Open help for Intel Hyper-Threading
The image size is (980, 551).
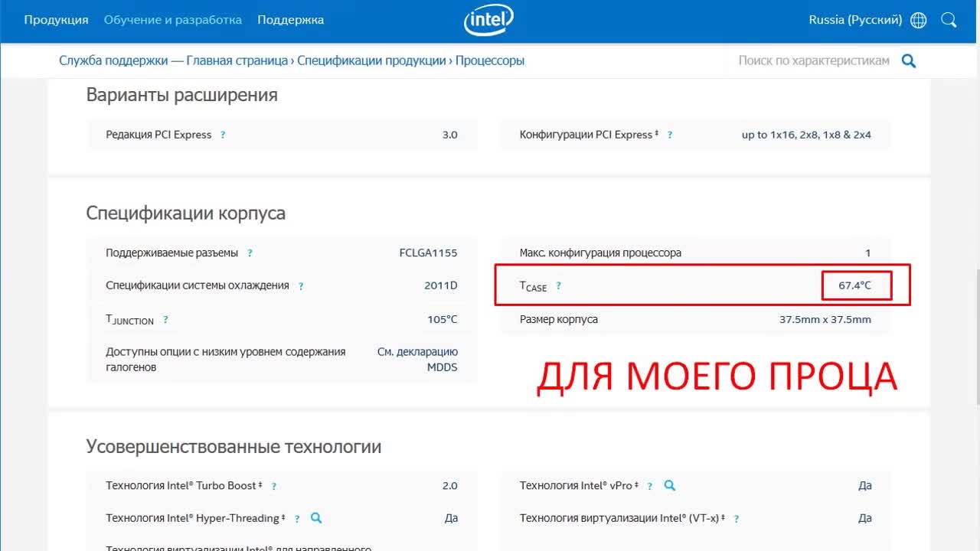[297, 519]
